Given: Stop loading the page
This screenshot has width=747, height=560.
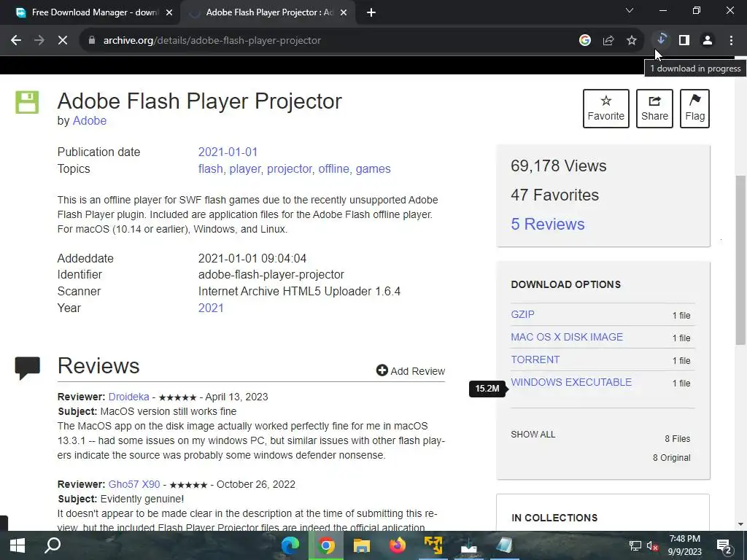Looking at the screenshot, I should (x=63, y=41).
